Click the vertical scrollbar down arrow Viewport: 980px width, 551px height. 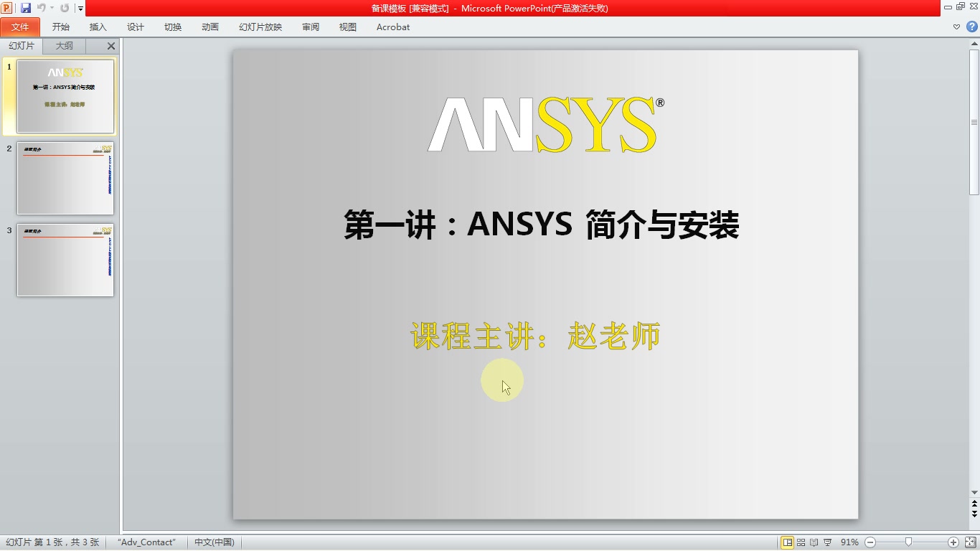(x=974, y=493)
